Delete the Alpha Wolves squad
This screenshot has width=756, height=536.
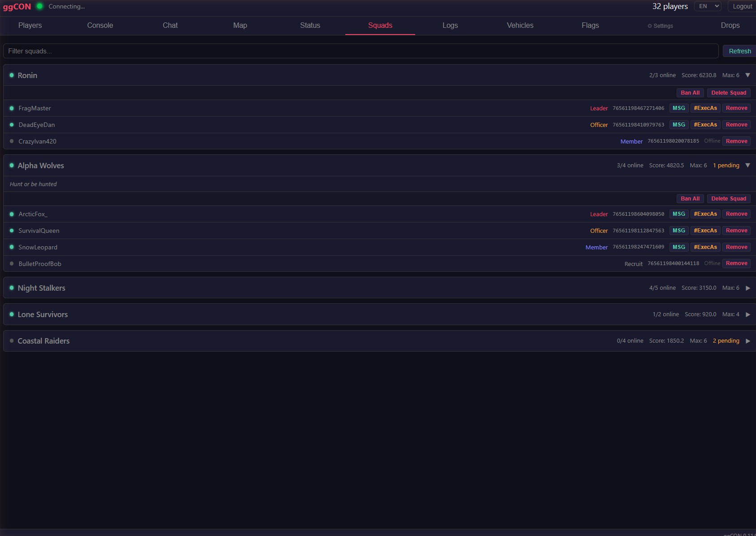tap(729, 199)
